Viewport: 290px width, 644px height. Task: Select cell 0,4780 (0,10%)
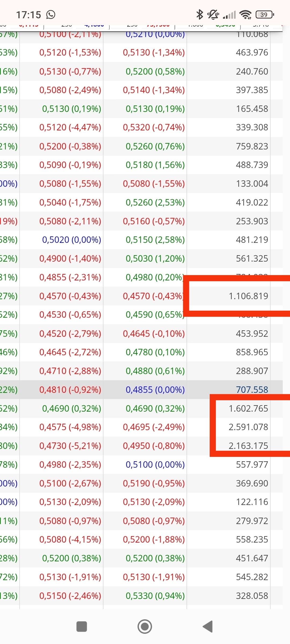click(x=155, y=352)
